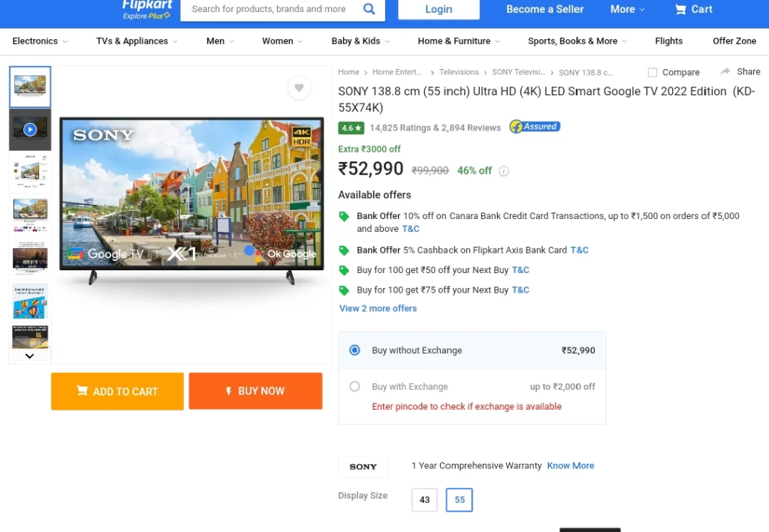769x532 pixels.
Task: Click the Flipkart Explore Plus logo
Action: (x=146, y=9)
